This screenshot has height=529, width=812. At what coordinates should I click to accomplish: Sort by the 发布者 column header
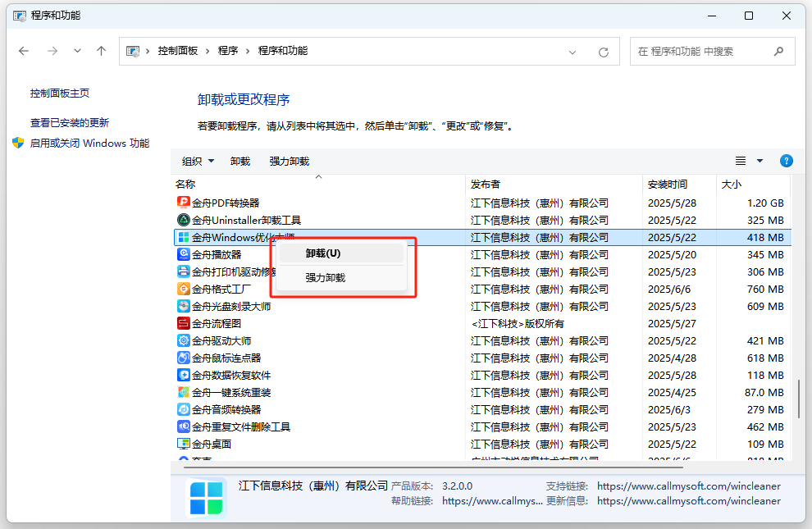[x=554, y=184]
